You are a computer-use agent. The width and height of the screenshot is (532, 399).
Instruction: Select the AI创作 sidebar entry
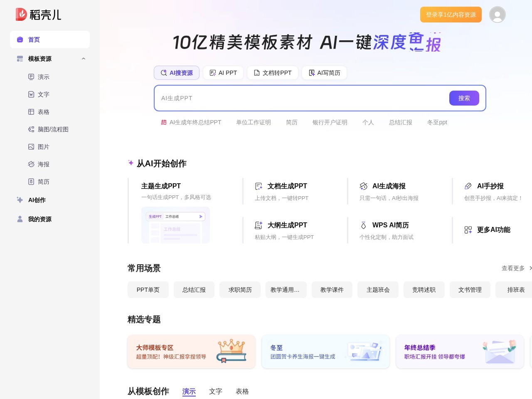[x=37, y=200]
